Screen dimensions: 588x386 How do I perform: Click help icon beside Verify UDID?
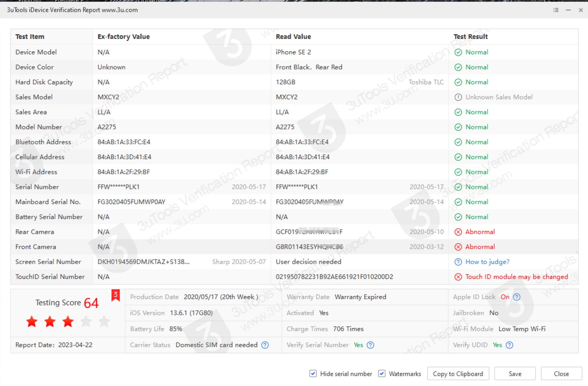tap(509, 345)
